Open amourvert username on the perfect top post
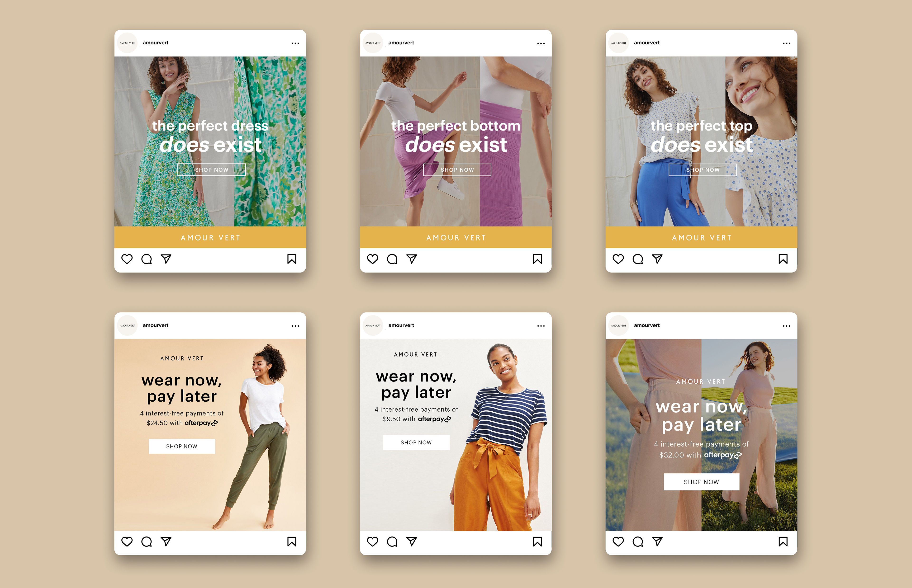This screenshot has height=588, width=912. (646, 43)
